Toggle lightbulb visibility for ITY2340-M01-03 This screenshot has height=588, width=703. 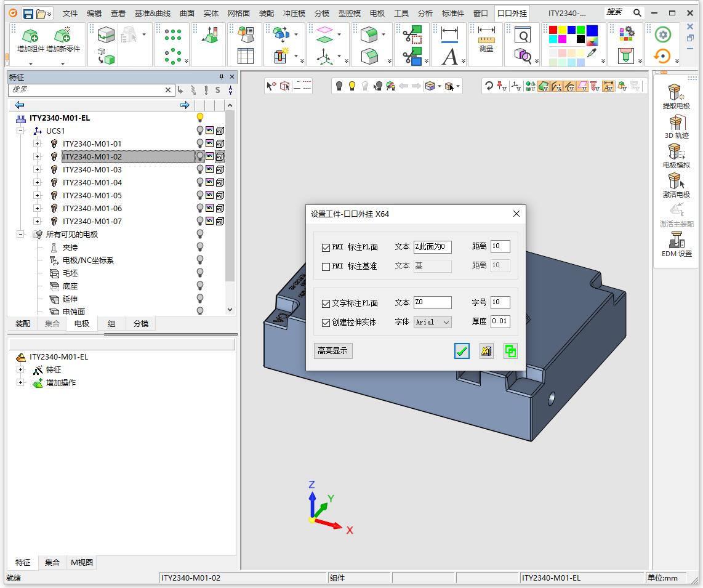199,169
